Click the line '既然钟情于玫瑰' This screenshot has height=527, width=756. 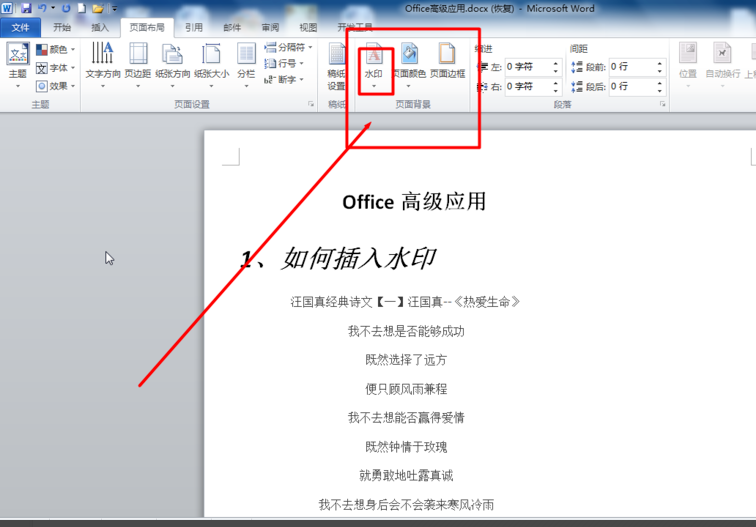[406, 446]
